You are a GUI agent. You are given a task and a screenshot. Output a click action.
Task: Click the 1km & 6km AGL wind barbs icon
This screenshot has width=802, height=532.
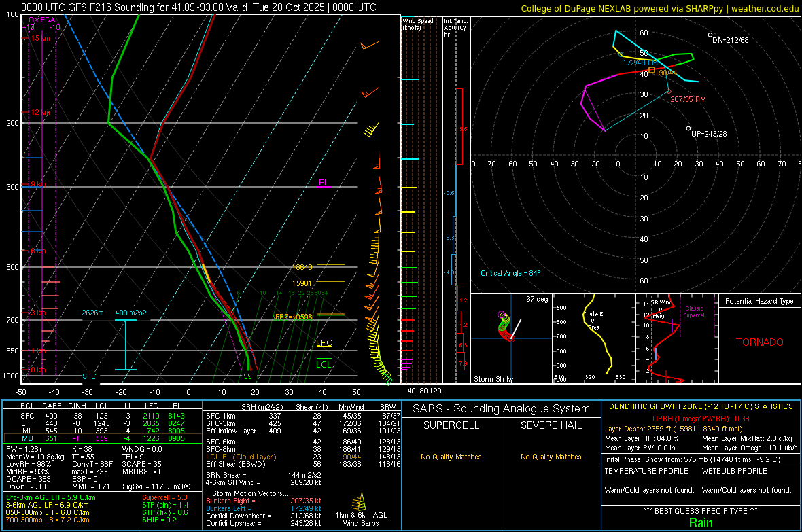pyautogui.click(x=357, y=503)
